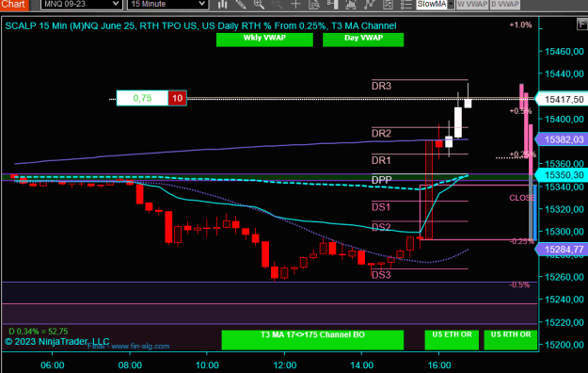Open the www.fin-alg.com link
The image size is (588, 373).
(x=140, y=347)
